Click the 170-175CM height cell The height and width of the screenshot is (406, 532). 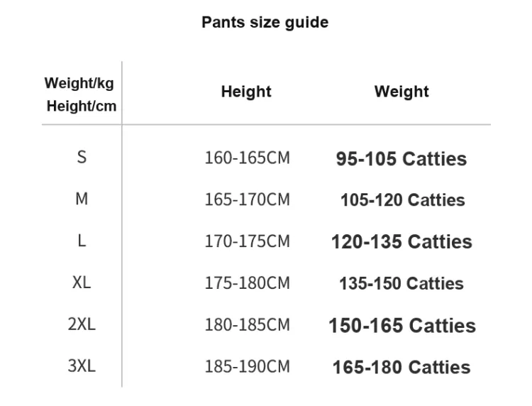[x=247, y=241]
